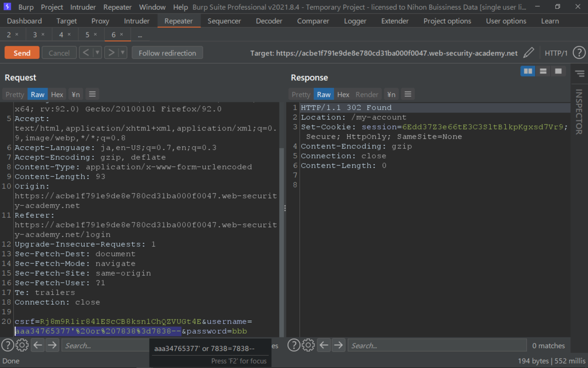Click the Response search input field
This screenshot has height=368, width=588.
(x=437, y=345)
